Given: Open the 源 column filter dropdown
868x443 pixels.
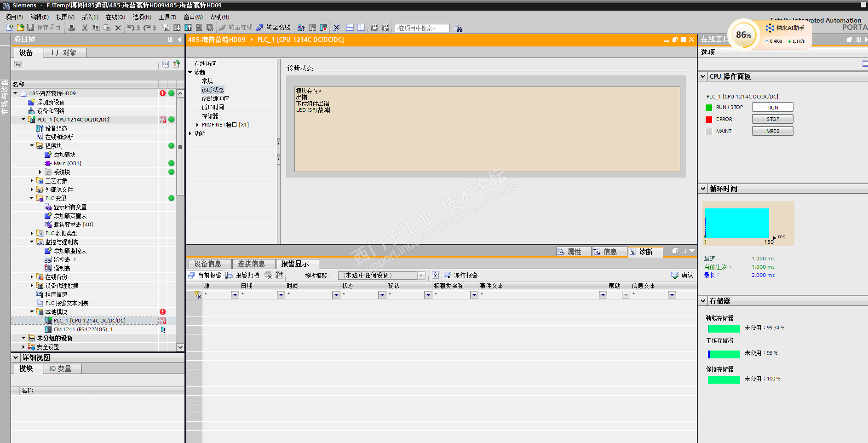Looking at the screenshot, I should [x=235, y=295].
